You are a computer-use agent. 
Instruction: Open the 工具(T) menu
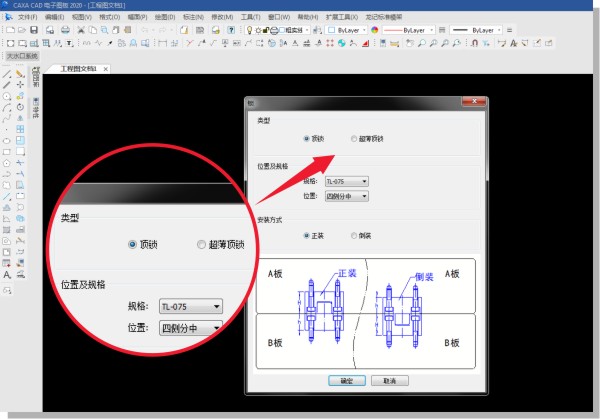pos(250,17)
